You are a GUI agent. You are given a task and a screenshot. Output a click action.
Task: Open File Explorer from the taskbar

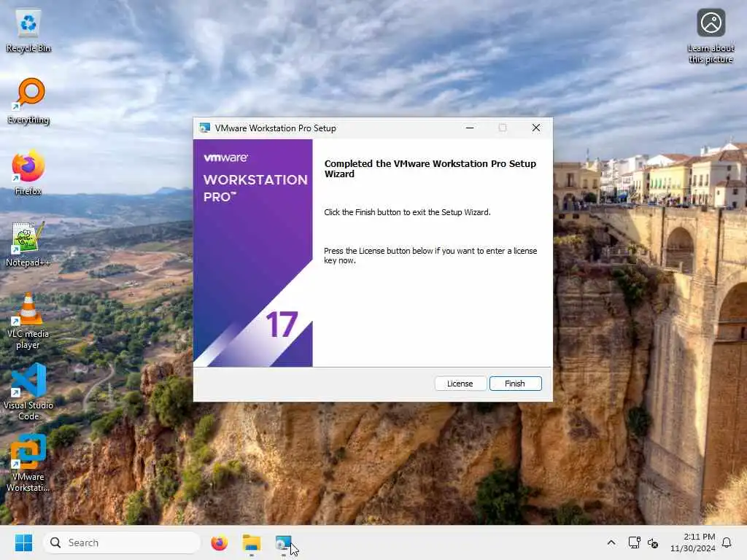[252, 542]
